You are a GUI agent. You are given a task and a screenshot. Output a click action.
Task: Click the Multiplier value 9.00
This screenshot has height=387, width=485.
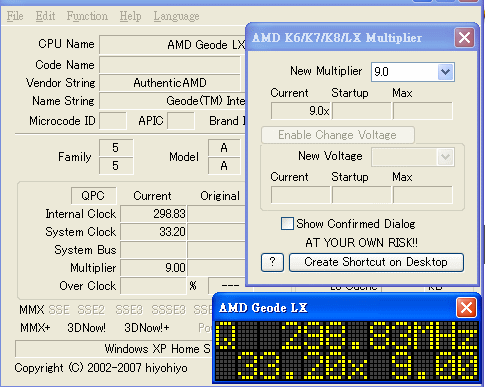click(x=153, y=268)
